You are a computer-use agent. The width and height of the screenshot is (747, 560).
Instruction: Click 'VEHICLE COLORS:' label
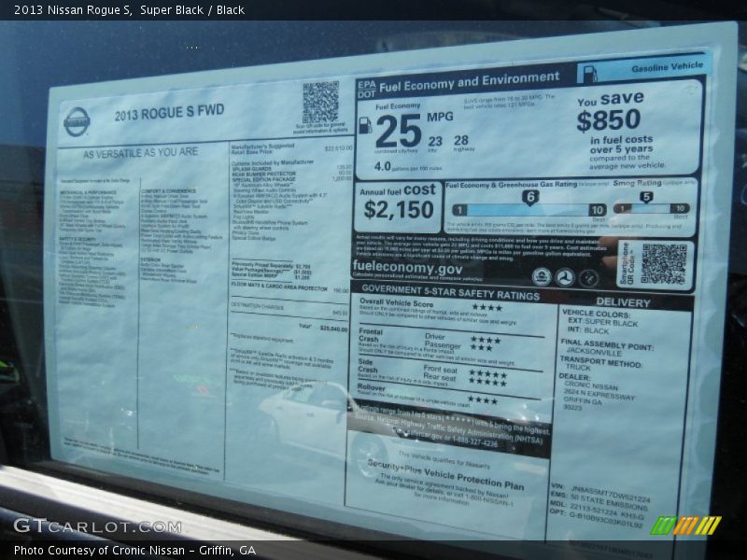pos(596,314)
